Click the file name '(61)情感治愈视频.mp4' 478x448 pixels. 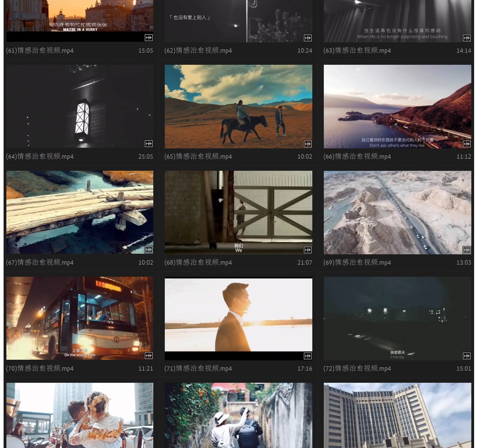coord(40,50)
